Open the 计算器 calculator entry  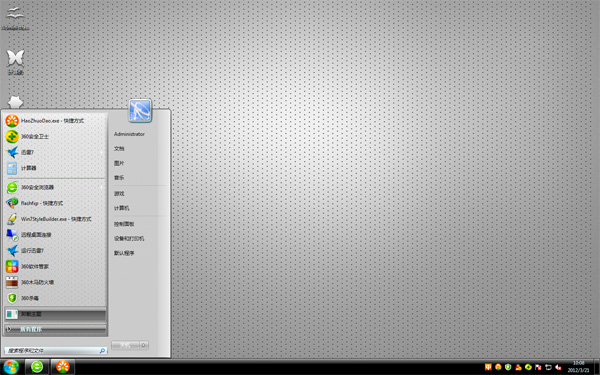point(55,168)
